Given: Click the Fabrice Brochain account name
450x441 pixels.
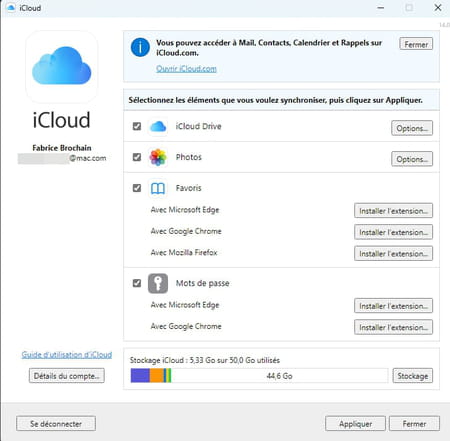Looking at the screenshot, I should coord(62,148).
